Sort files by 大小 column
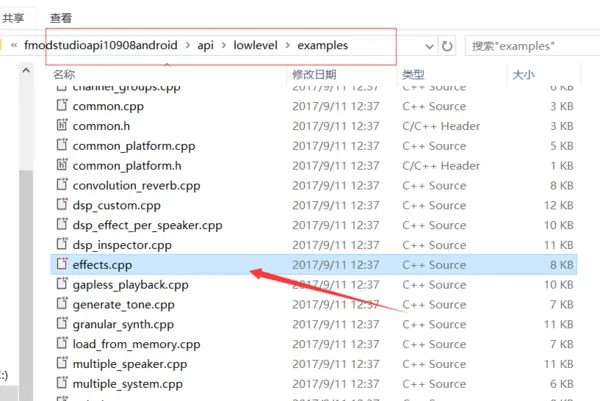The image size is (600, 401). click(523, 74)
